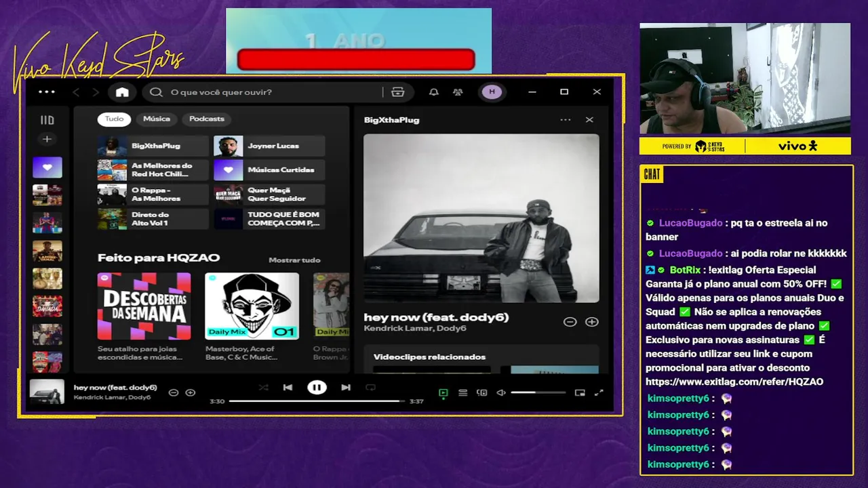
Task: Open the BigXthaPlug shortcut card
Action: 153,146
